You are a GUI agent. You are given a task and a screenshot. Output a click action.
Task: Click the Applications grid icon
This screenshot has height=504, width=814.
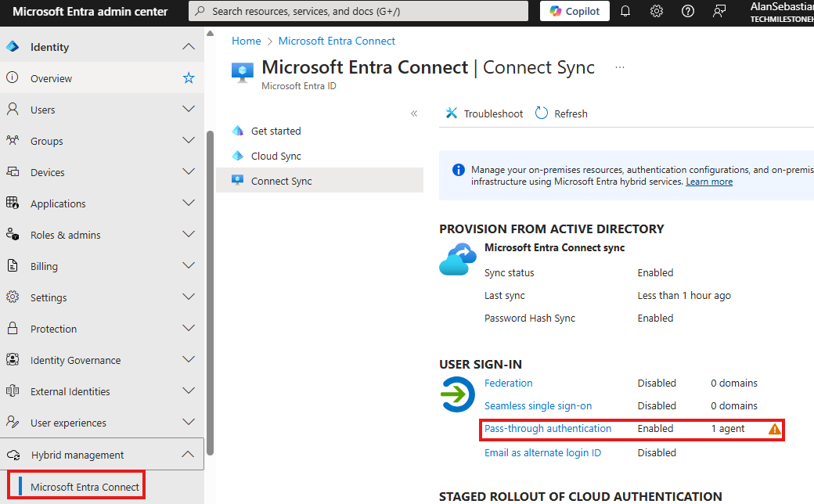13,203
